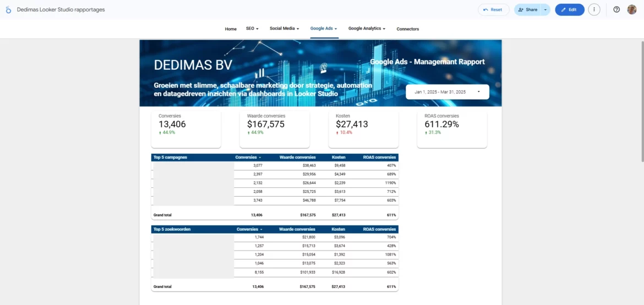Click the Top 5 zoekwoorden column header
The image size is (644, 305).
point(172,229)
